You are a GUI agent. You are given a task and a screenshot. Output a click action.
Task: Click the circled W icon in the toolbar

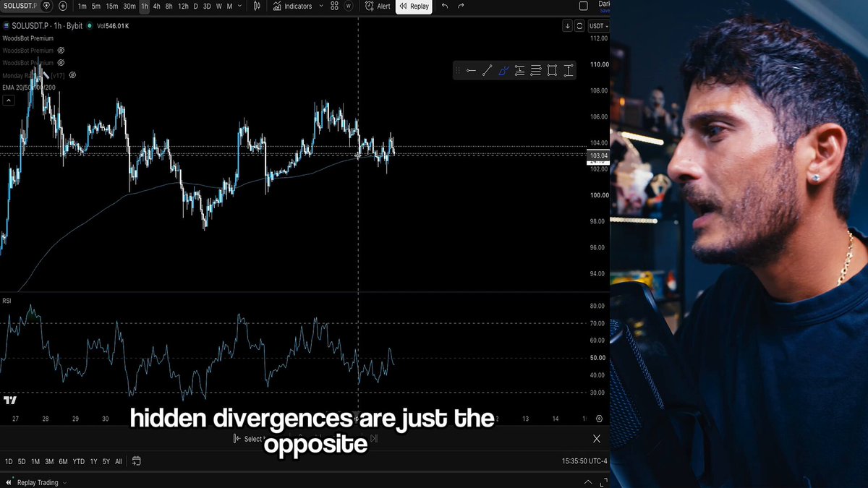[349, 7]
